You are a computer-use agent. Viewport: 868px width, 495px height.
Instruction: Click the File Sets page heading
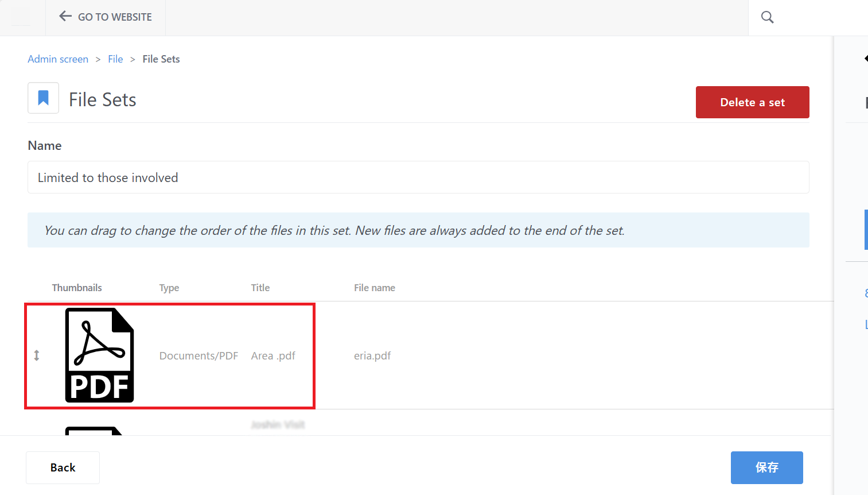pos(103,99)
